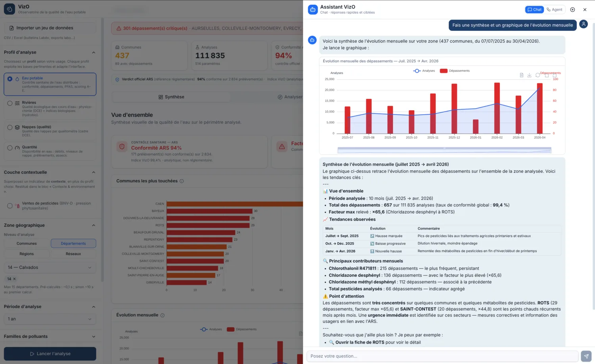Click the Communes building icon
Viewport: 595px width, 364px height.
click(x=117, y=47)
